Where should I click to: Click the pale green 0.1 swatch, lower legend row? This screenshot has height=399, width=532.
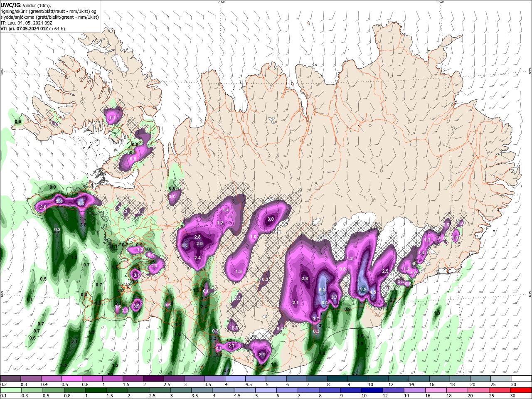[x=11, y=390]
